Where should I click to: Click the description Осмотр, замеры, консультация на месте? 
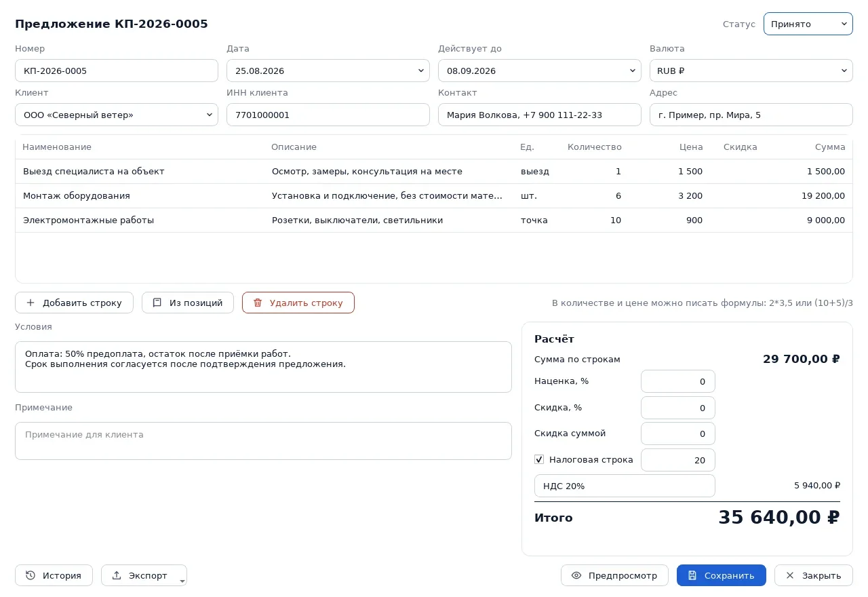[389, 172]
